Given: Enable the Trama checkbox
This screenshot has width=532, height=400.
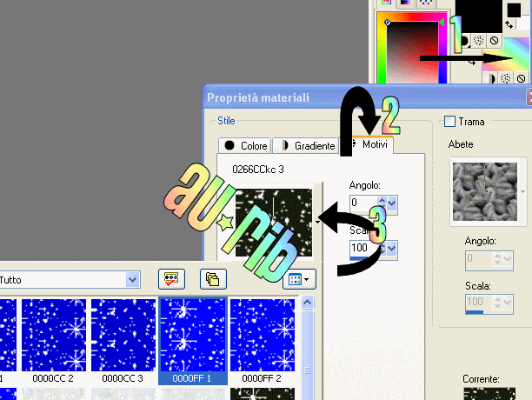Looking at the screenshot, I should (x=450, y=122).
